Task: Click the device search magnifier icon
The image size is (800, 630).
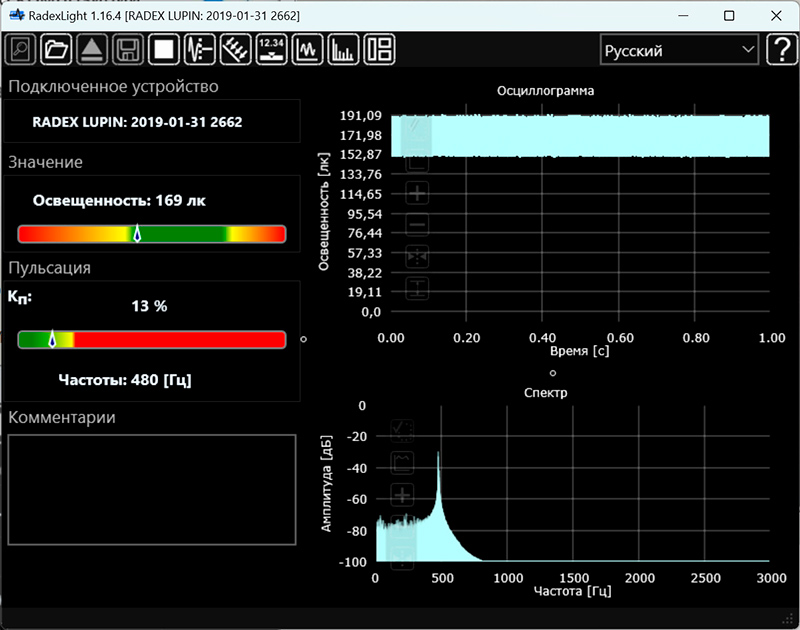Action: [x=21, y=49]
